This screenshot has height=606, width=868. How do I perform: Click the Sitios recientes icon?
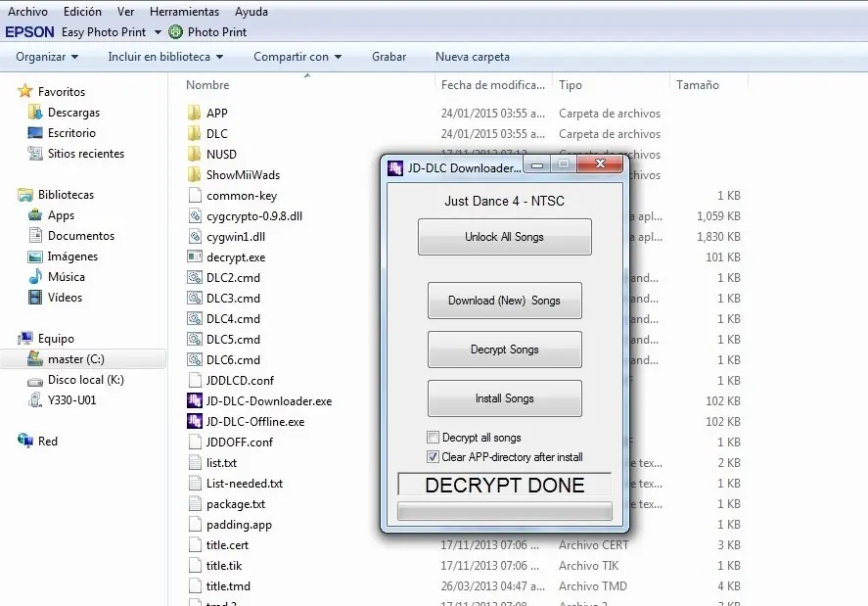[35, 154]
